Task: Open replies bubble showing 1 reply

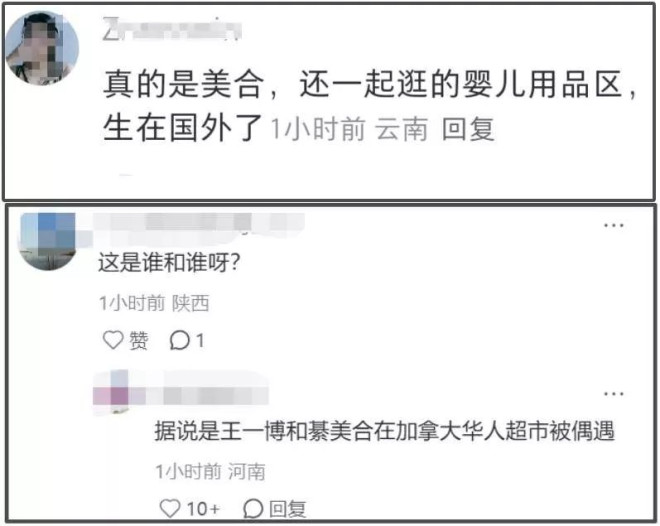Action: tap(186, 340)
